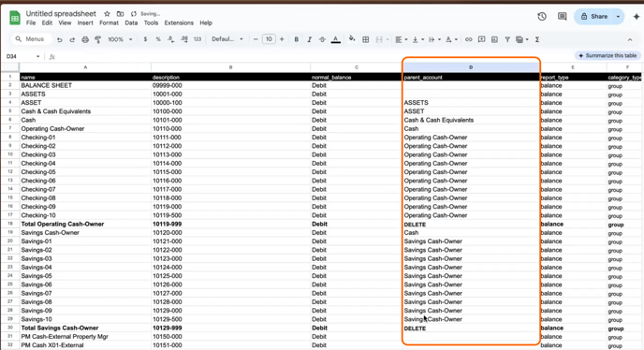The image size is (644, 350).
Task: Open text wrapping dropdown
Action: (434, 39)
